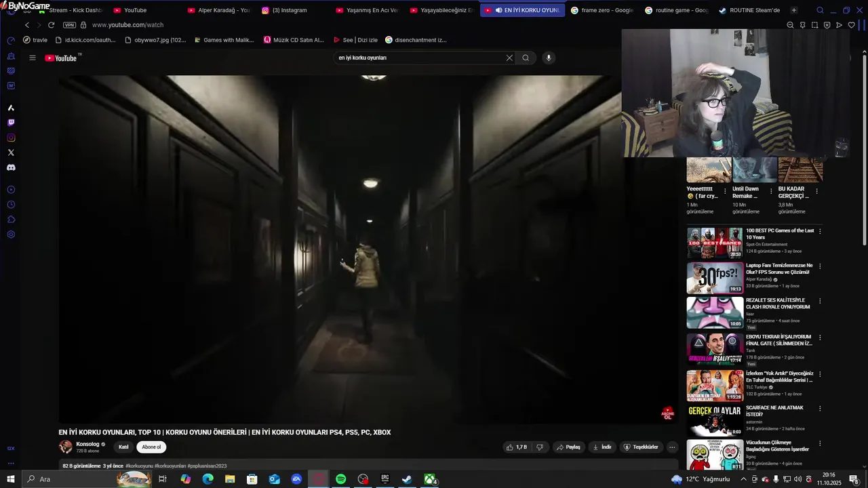Open settings gear in the browser sidebar
868x488 pixels.
coord(11,235)
